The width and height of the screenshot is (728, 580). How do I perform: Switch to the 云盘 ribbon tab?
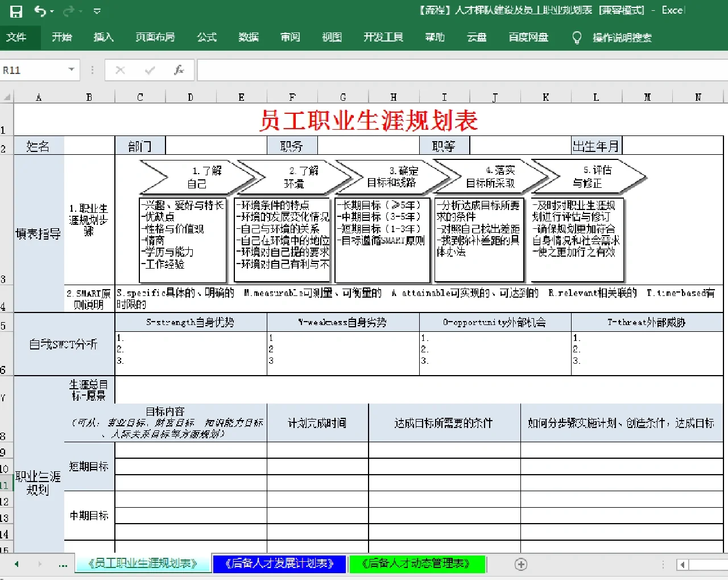click(x=477, y=38)
